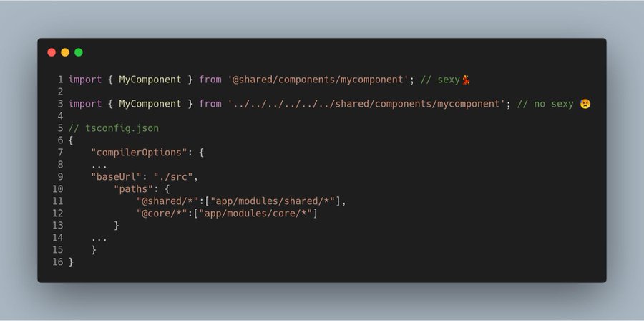
Task: Click the "baseUrl" key on line 9
Action: [x=117, y=177]
